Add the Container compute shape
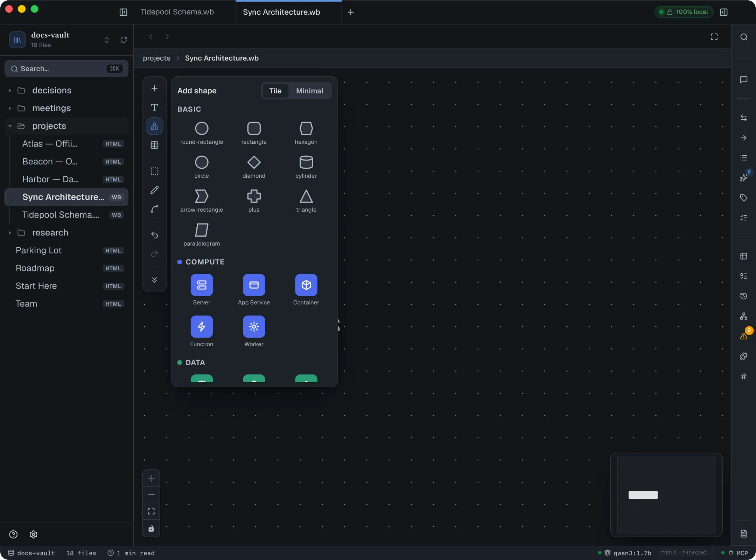The height and width of the screenshot is (560, 756). click(306, 290)
